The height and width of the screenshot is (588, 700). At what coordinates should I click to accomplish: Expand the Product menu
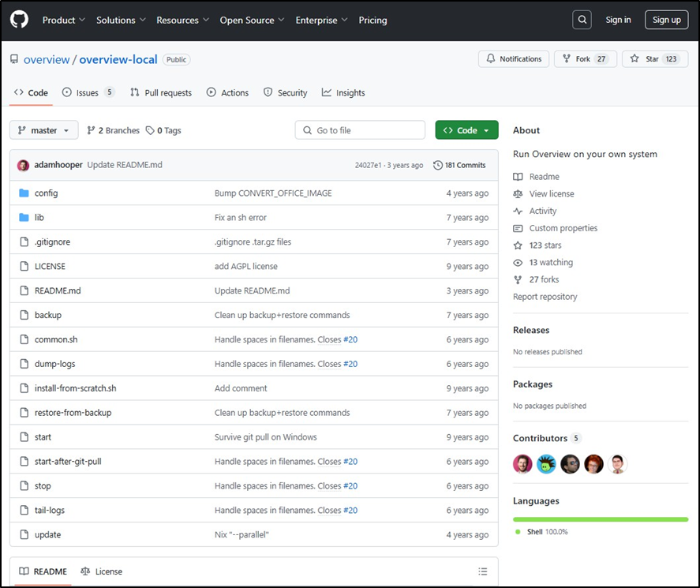(x=64, y=20)
